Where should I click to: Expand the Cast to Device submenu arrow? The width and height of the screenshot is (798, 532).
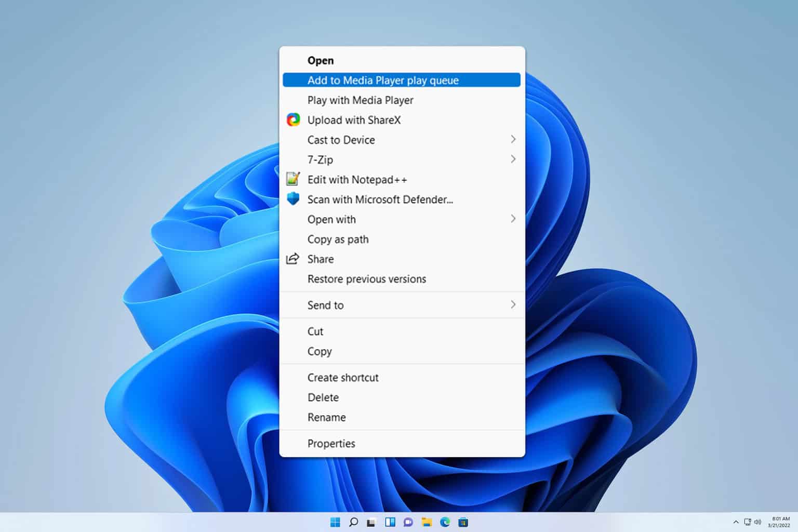(513, 139)
